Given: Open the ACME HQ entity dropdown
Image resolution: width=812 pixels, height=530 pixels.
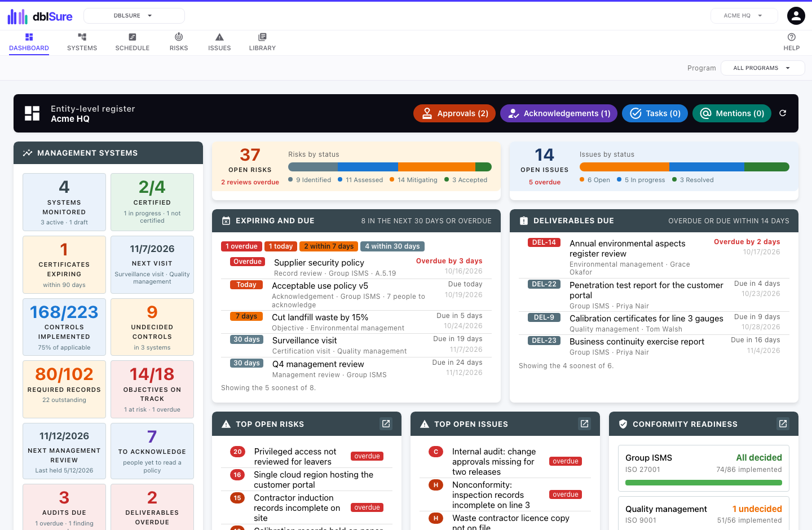Looking at the screenshot, I should tap(744, 16).
